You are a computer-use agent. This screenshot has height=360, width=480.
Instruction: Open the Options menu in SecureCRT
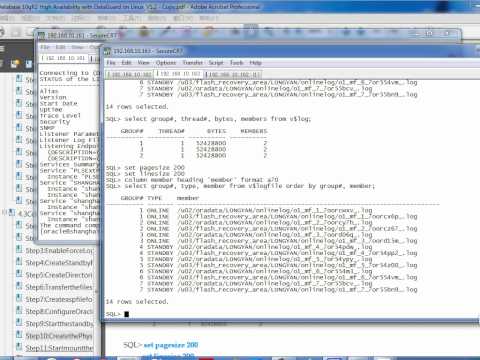(x=166, y=63)
